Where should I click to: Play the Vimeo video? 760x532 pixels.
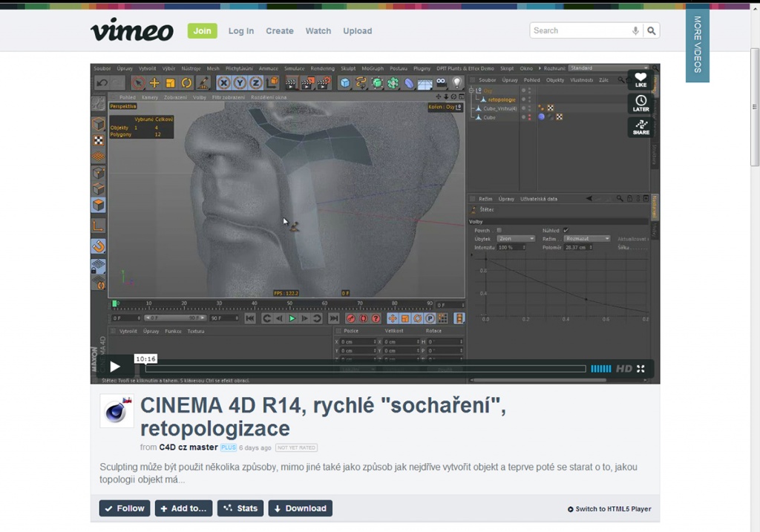pyautogui.click(x=115, y=367)
